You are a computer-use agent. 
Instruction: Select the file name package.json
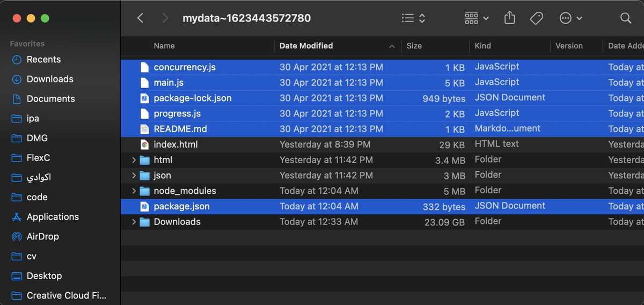181,206
